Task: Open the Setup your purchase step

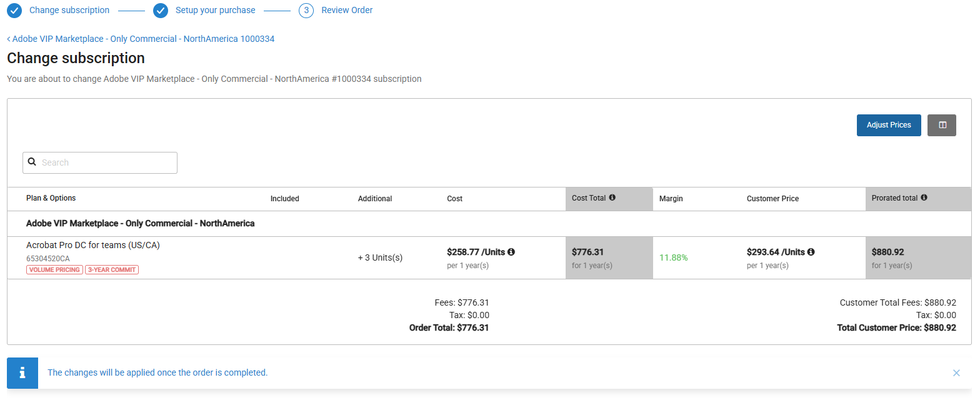Action: [x=215, y=10]
